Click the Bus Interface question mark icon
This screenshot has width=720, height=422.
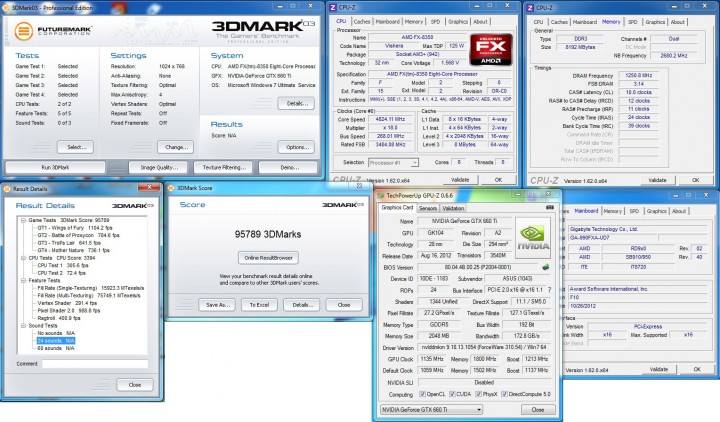coord(549,290)
